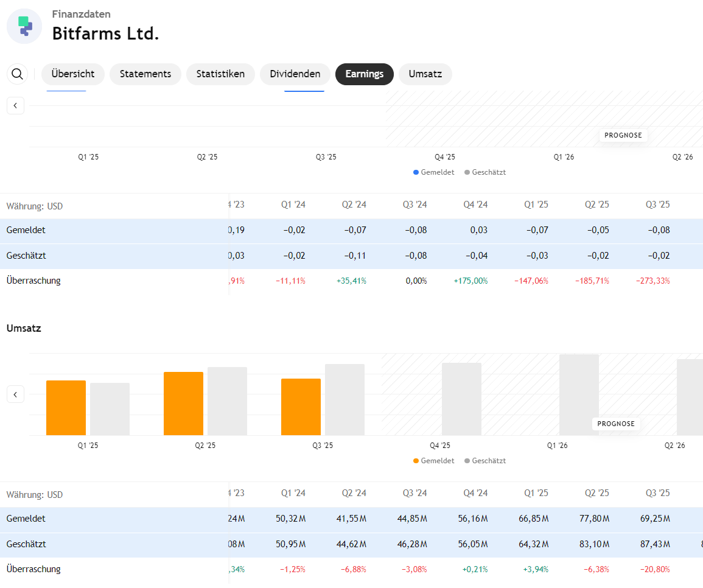Click the grey Q4 '25 forecast bar

coord(461,399)
